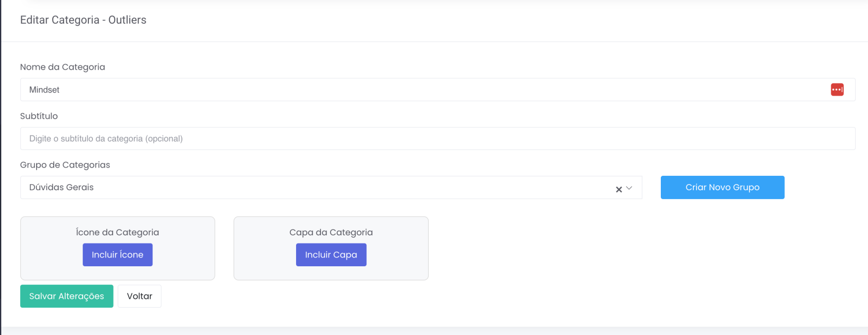Go back using the Voltar button
This screenshot has width=868, height=335.
pyautogui.click(x=139, y=296)
